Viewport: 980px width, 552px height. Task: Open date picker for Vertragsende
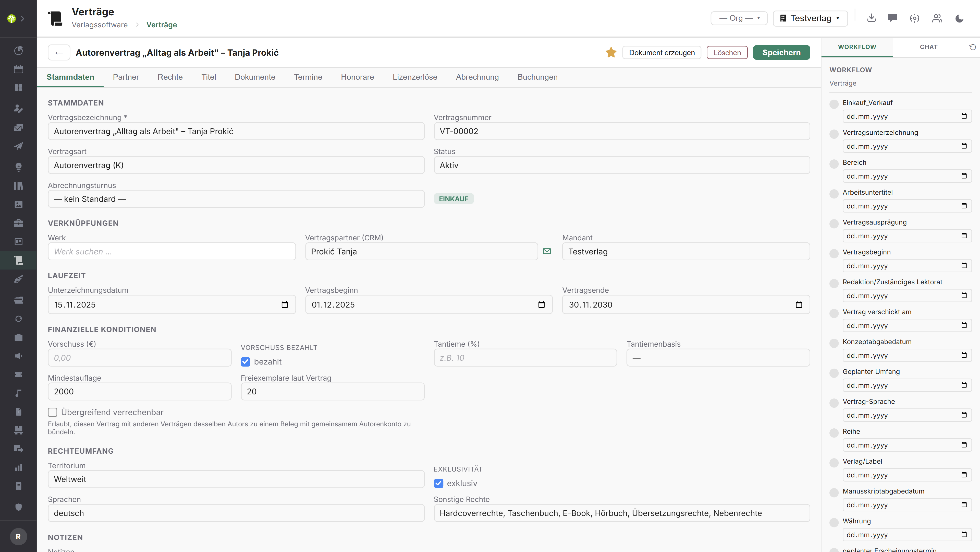[799, 304]
